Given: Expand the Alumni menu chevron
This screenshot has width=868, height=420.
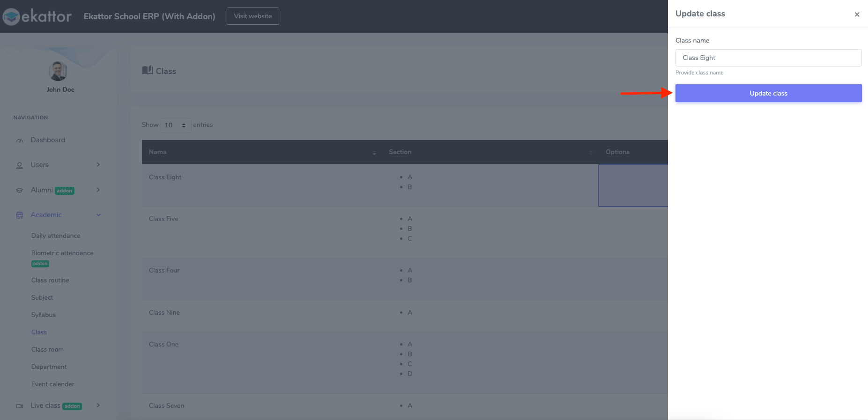Looking at the screenshot, I should coord(98,190).
